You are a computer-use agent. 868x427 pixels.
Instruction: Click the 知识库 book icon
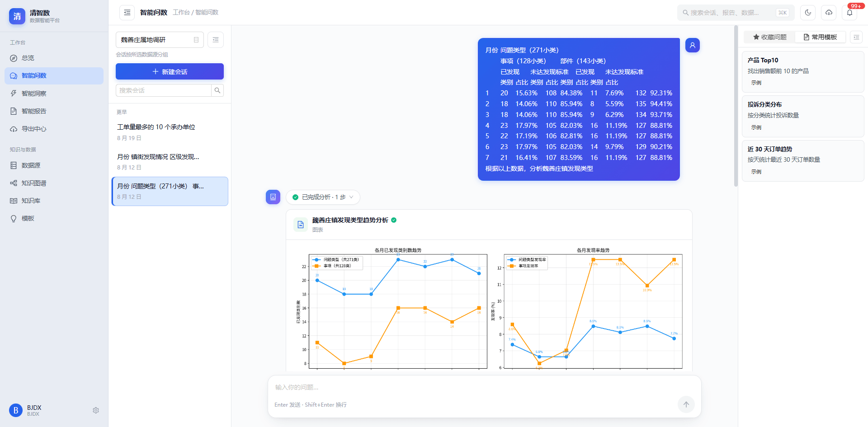pos(14,201)
